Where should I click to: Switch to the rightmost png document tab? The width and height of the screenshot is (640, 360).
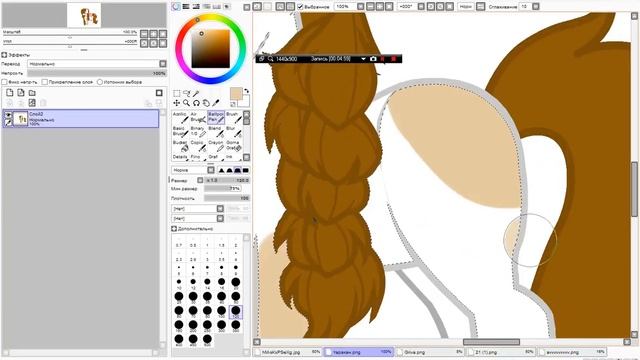571,352
